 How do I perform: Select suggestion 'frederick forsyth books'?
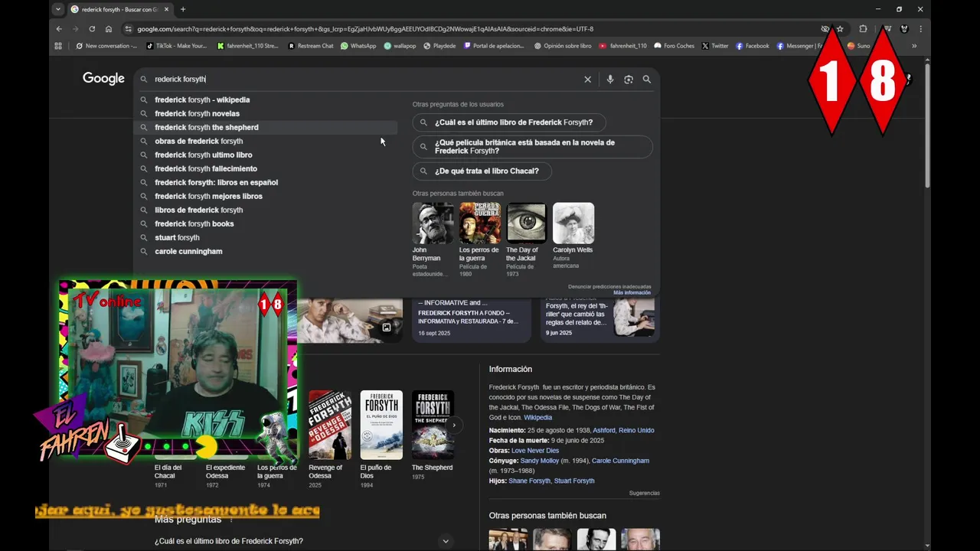[x=265, y=223]
